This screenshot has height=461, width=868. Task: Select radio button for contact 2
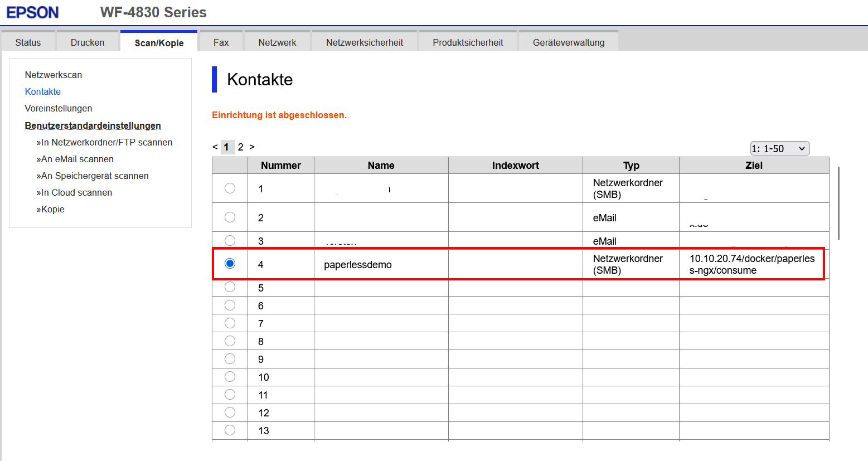[x=230, y=217]
